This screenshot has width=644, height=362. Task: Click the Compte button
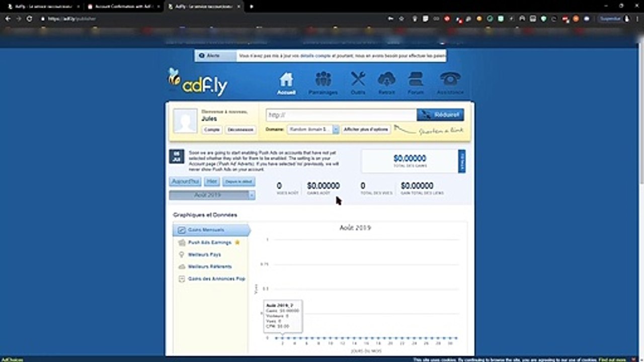pyautogui.click(x=212, y=130)
